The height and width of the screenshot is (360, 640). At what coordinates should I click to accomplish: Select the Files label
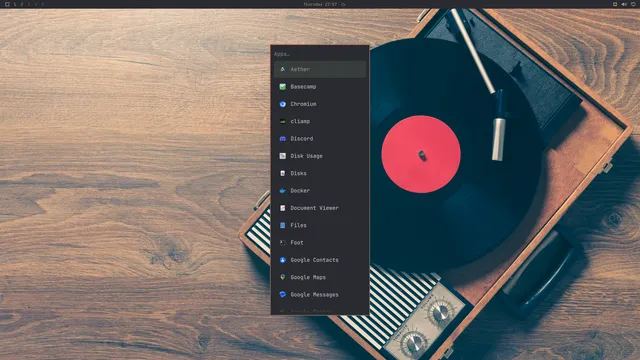tap(298, 225)
